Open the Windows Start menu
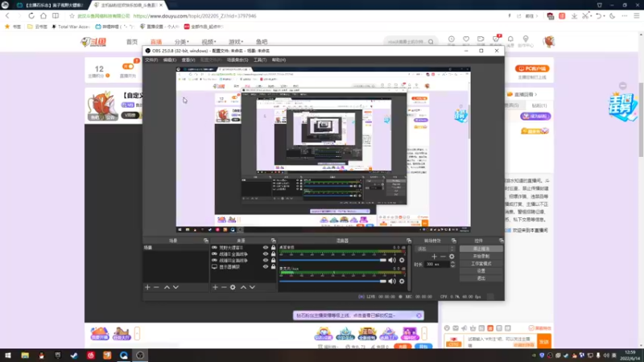This screenshot has height=362, width=644. pos(8,356)
